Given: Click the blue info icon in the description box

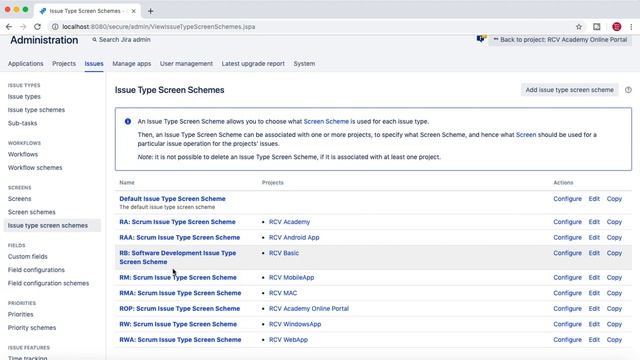Looking at the screenshot, I should tap(128, 121).
